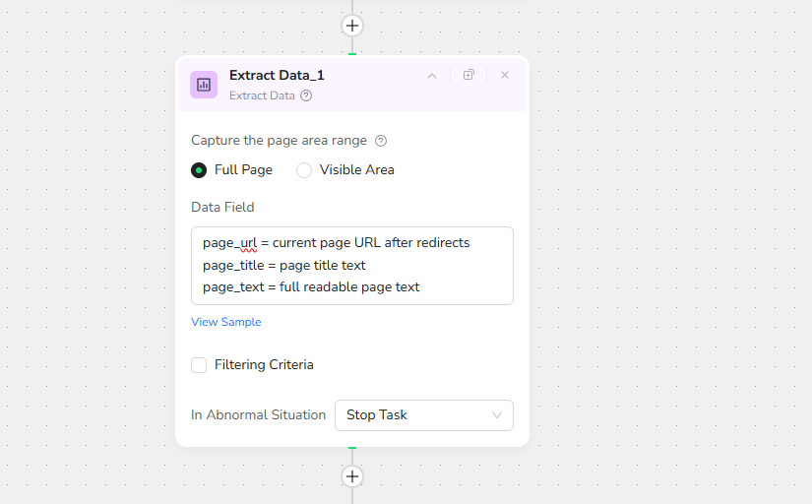Click the purple Extract Data chart icon
This screenshot has height=504, width=812.
click(x=204, y=85)
